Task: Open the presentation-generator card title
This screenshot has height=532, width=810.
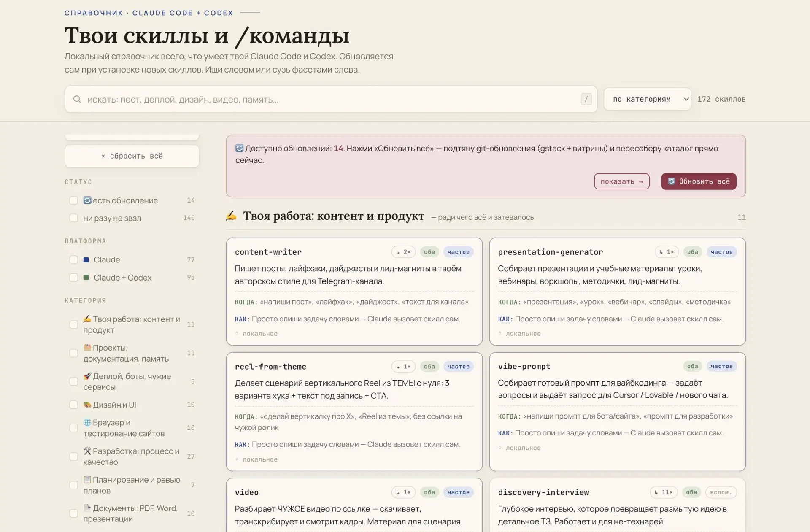Action: (550, 252)
